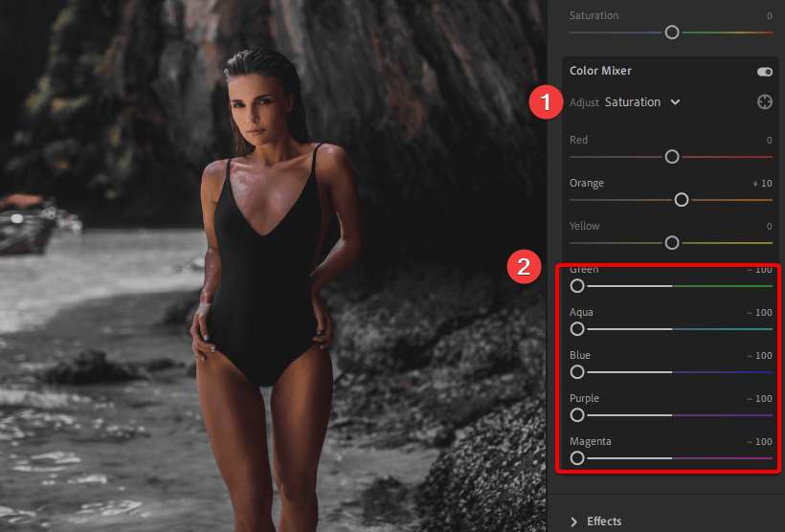Viewport: 785px width, 532px height.
Task: Click the Magenta saturation slider handle
Action: (577, 458)
